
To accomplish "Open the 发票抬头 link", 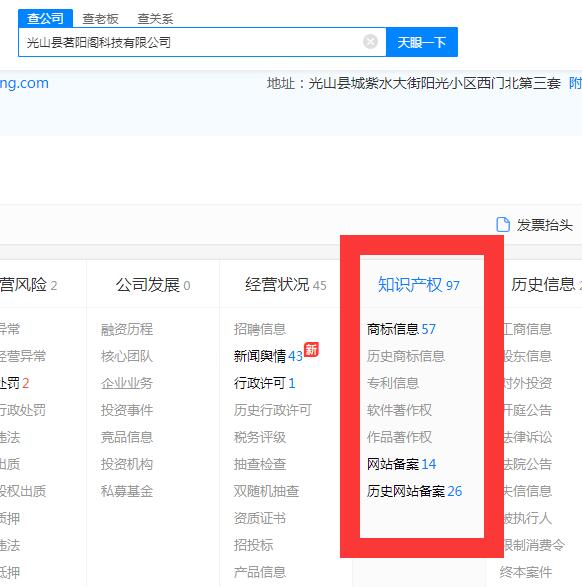I will click(545, 225).
